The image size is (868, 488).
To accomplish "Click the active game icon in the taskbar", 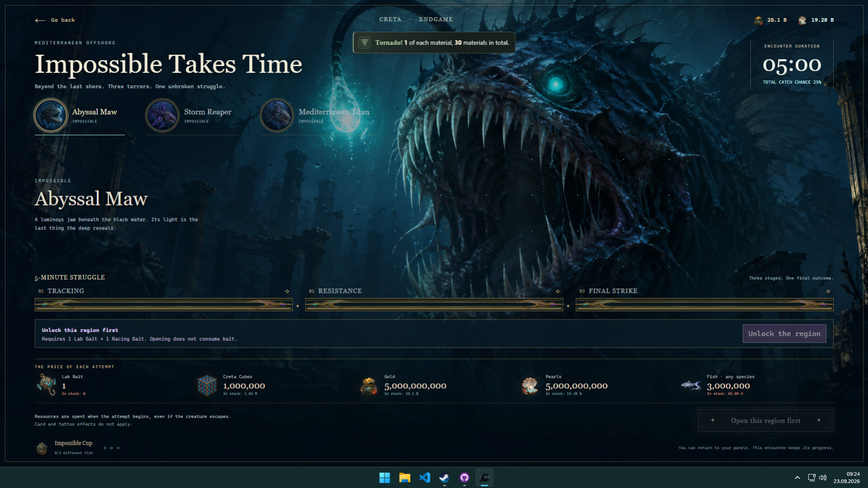I will coord(484,478).
